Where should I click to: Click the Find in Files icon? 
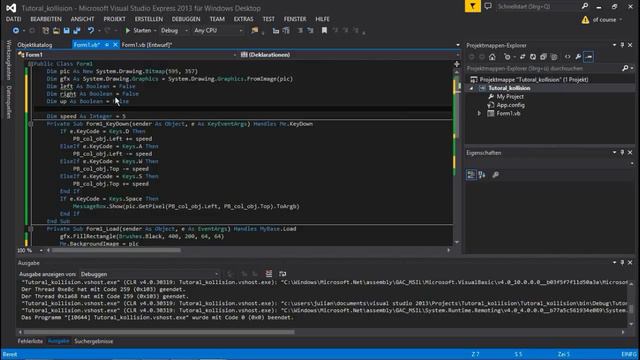tap(255, 31)
